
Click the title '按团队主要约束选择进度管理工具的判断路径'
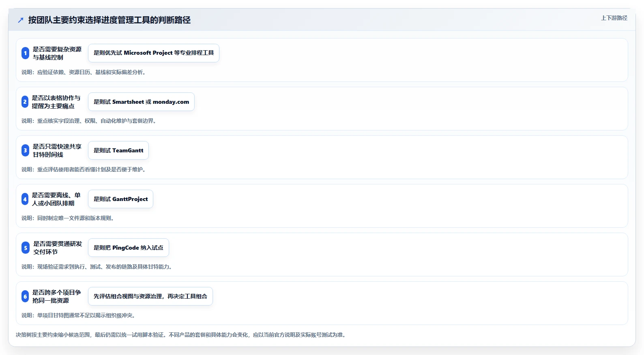109,20
